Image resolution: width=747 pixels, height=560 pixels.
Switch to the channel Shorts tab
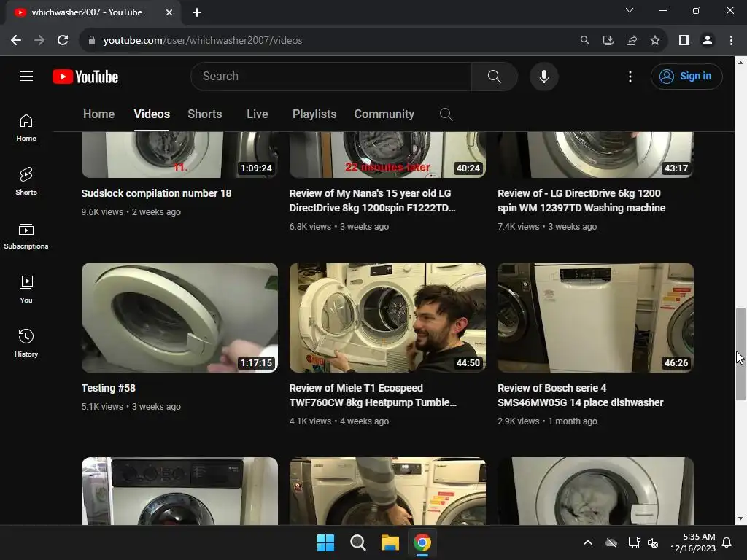[204, 114]
